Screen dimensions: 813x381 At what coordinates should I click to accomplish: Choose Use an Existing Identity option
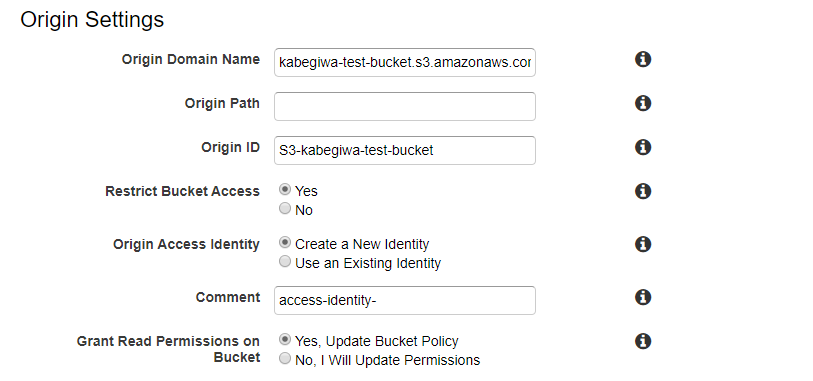pos(285,262)
